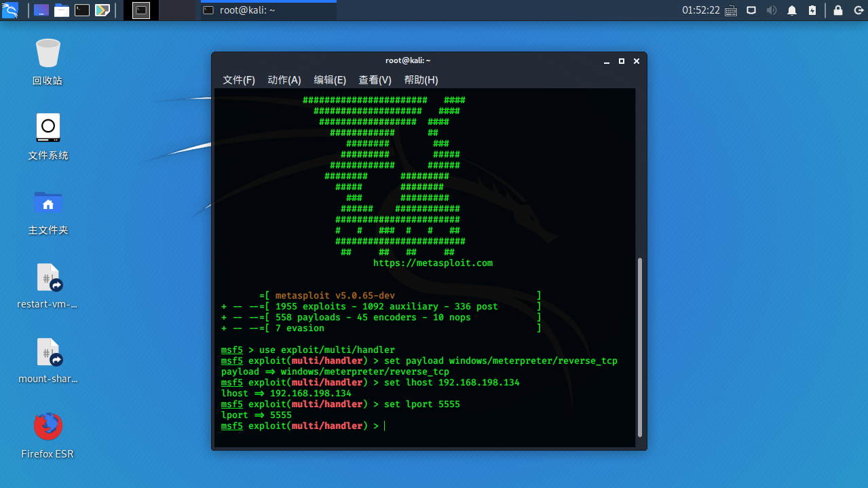This screenshot has width=868, height=488.
Task: Open the notifications bell icon
Action: pos(792,10)
